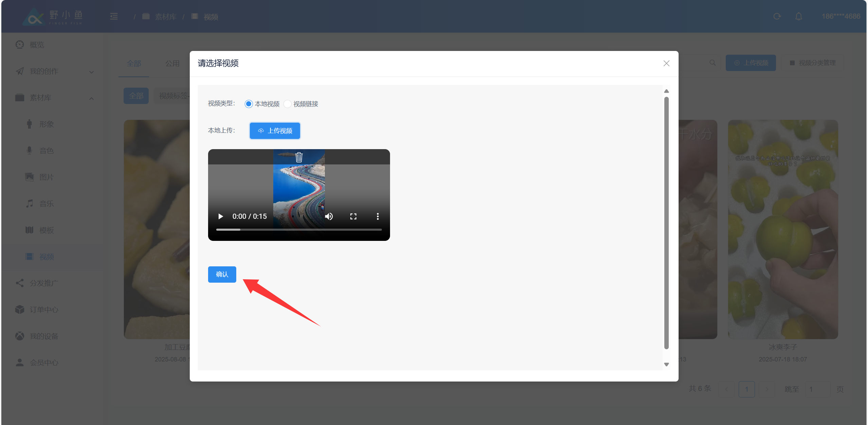Delete the uploaded video using trash icon

tap(299, 157)
